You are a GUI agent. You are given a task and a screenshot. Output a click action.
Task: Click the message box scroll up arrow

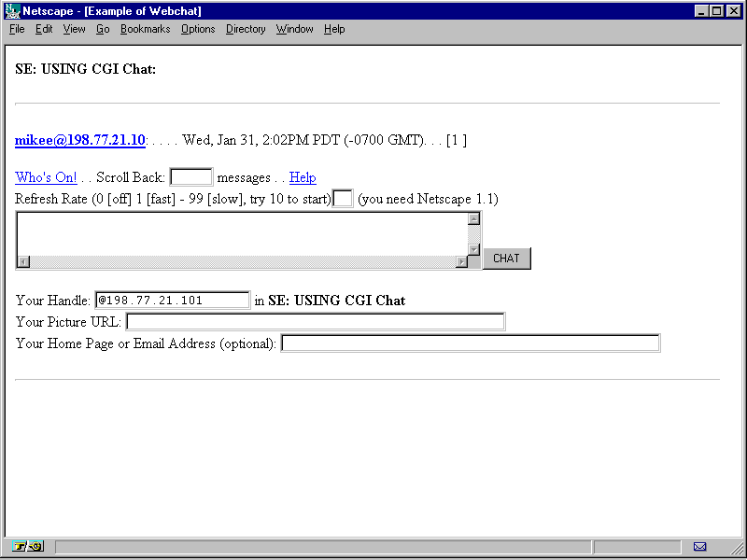click(x=473, y=219)
